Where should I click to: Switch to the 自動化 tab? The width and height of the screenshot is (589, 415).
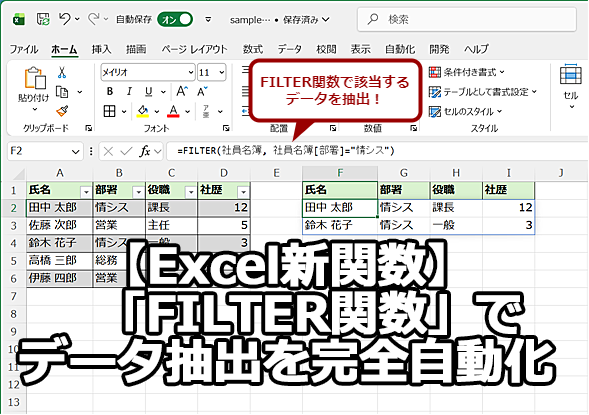400,49
